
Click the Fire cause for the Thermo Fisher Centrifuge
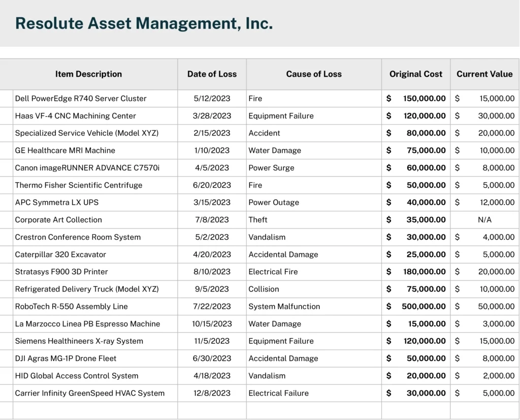(254, 185)
